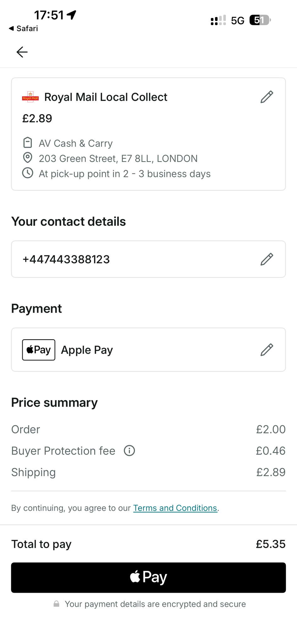The height and width of the screenshot is (644, 297).
Task: Edit Royal Mail Local Collect shipping option
Action: tap(267, 97)
